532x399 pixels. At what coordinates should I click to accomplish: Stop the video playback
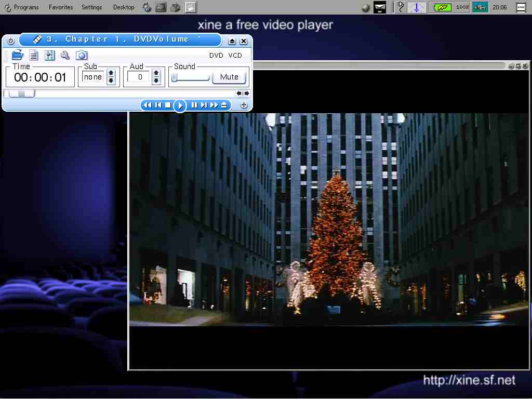coord(168,105)
